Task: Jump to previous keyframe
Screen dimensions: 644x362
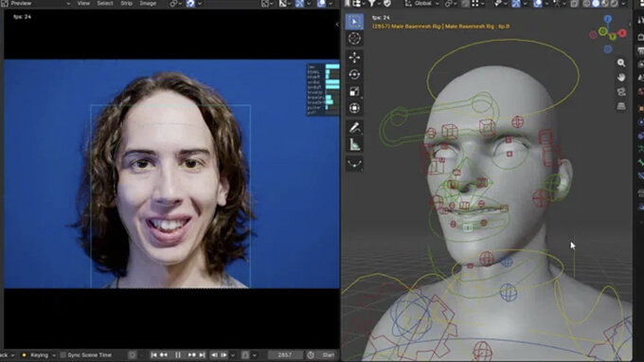Action: coord(164,355)
